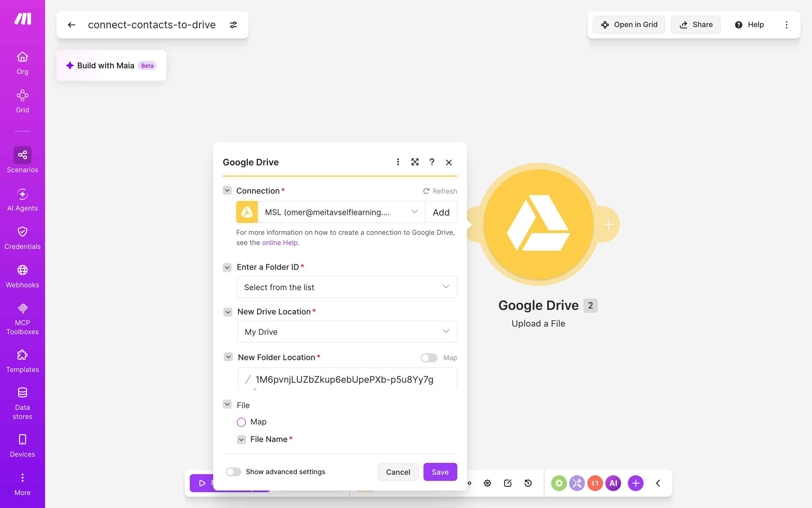Toggle Show advanced settings switch
The image size is (812, 508).
click(233, 472)
